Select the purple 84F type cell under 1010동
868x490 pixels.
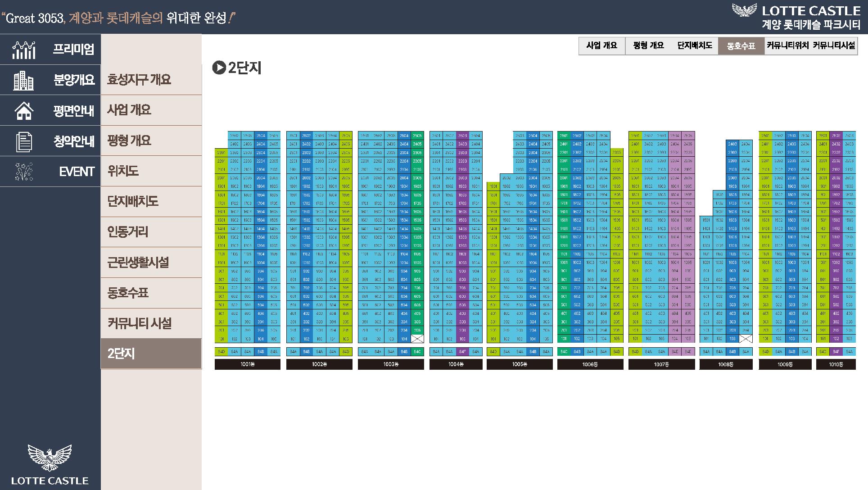(x=836, y=352)
